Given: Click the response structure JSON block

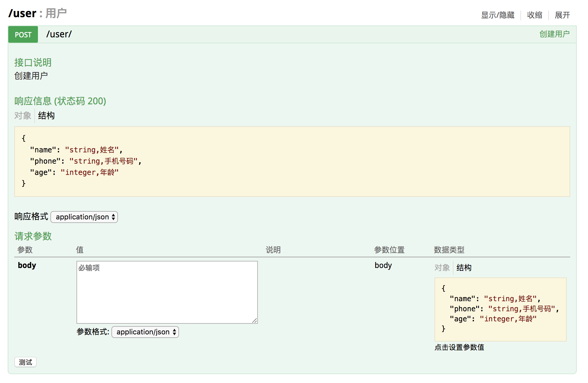Looking at the screenshot, I should coord(292,161).
